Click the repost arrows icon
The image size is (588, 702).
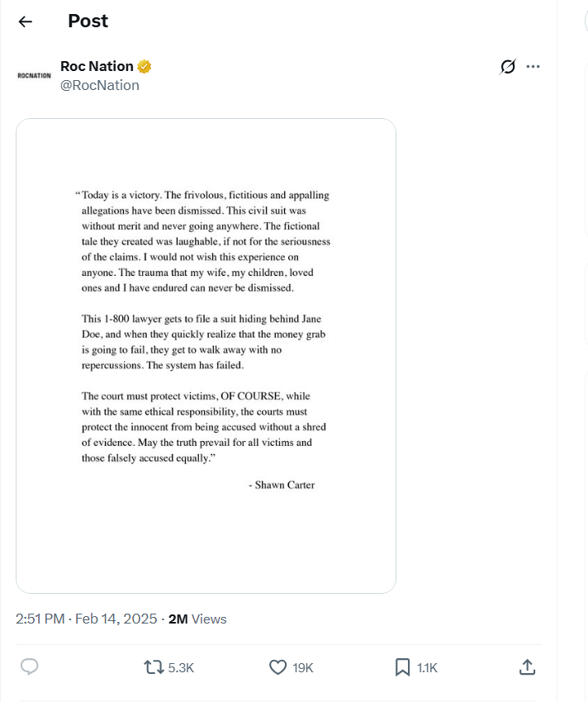153,666
